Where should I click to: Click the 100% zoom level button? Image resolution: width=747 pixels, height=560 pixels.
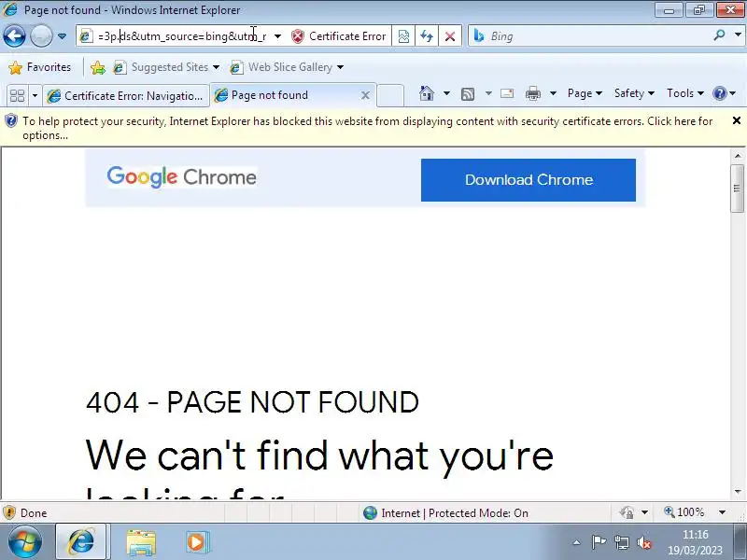coord(684,512)
